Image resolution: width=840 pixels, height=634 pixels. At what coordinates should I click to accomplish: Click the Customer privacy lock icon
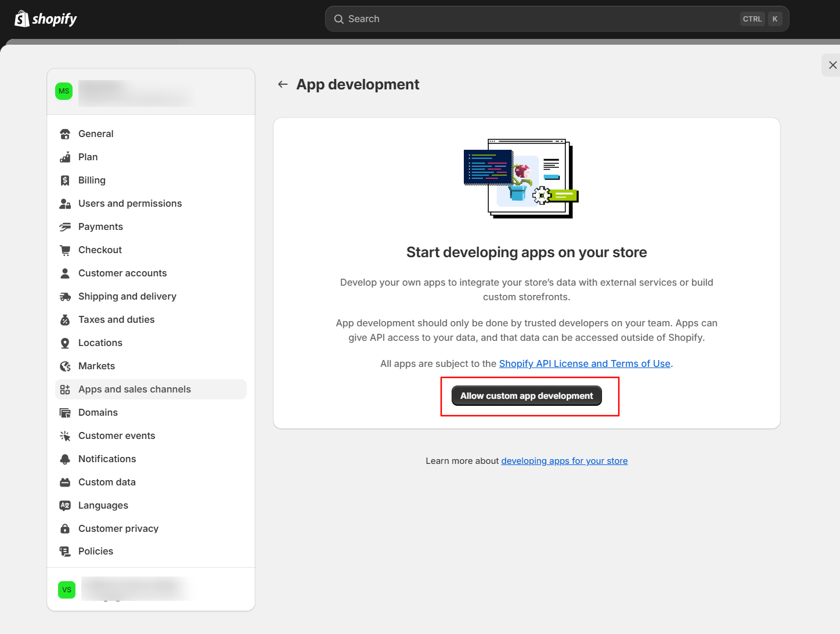pyautogui.click(x=65, y=528)
